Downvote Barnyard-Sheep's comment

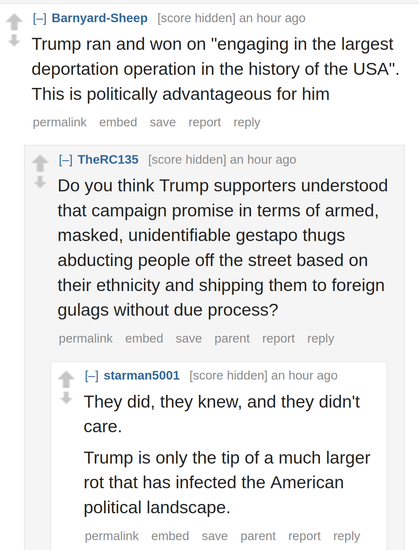click(14, 41)
